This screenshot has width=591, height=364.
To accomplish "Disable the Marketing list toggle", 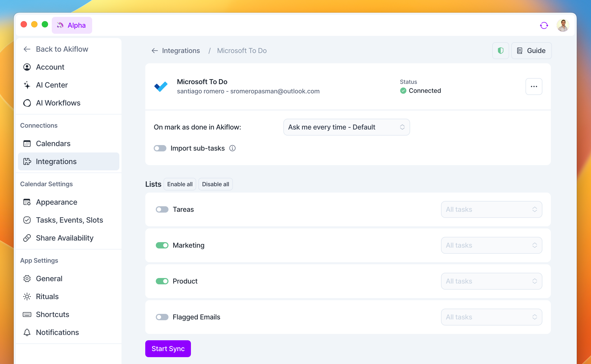I will [x=162, y=245].
